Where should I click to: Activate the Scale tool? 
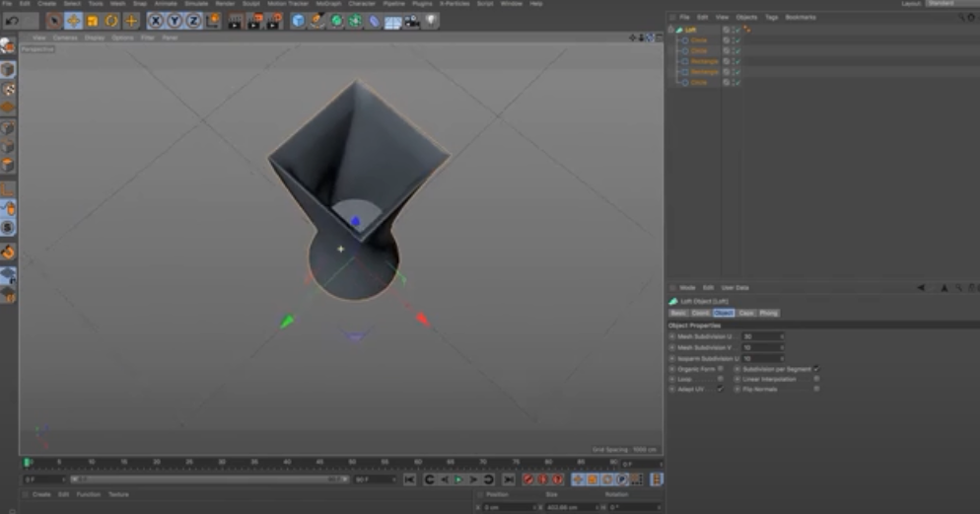click(93, 22)
